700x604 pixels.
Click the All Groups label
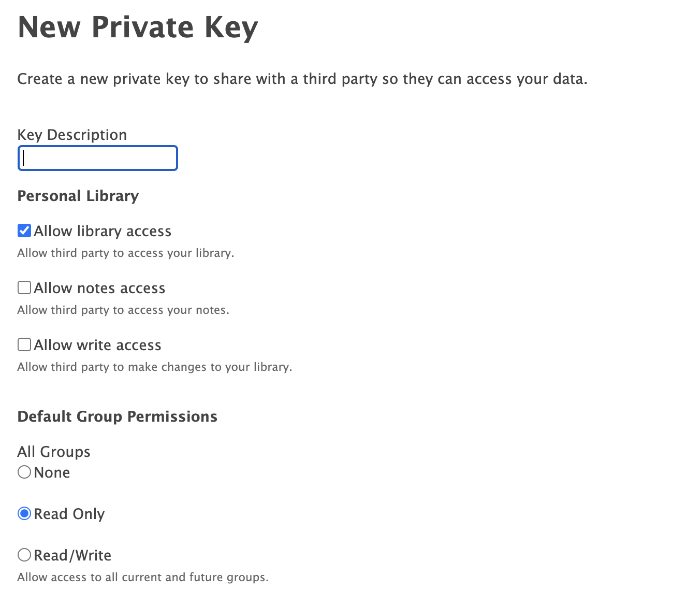coord(54,451)
